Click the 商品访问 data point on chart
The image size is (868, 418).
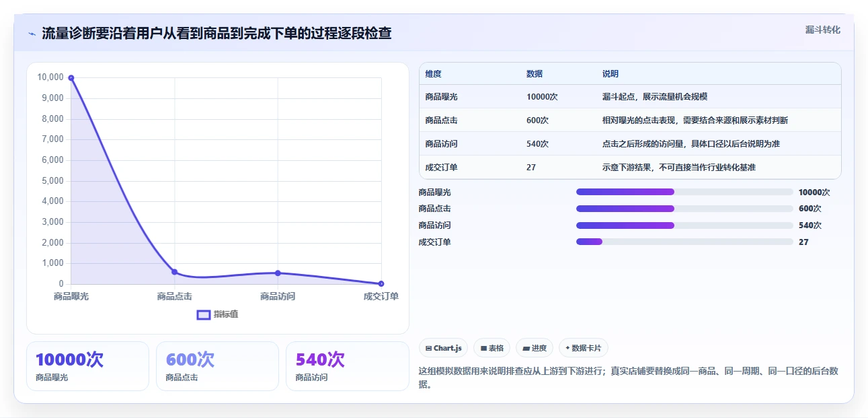tap(278, 273)
